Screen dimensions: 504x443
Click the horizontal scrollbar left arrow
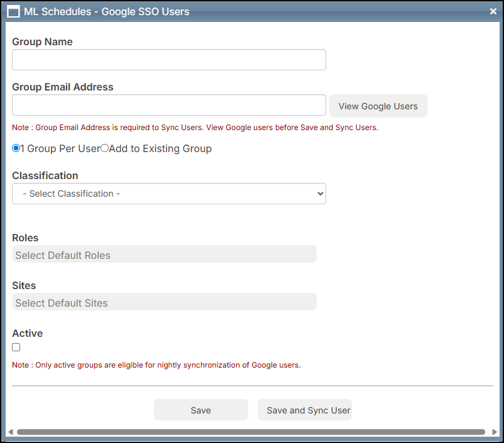click(x=11, y=432)
